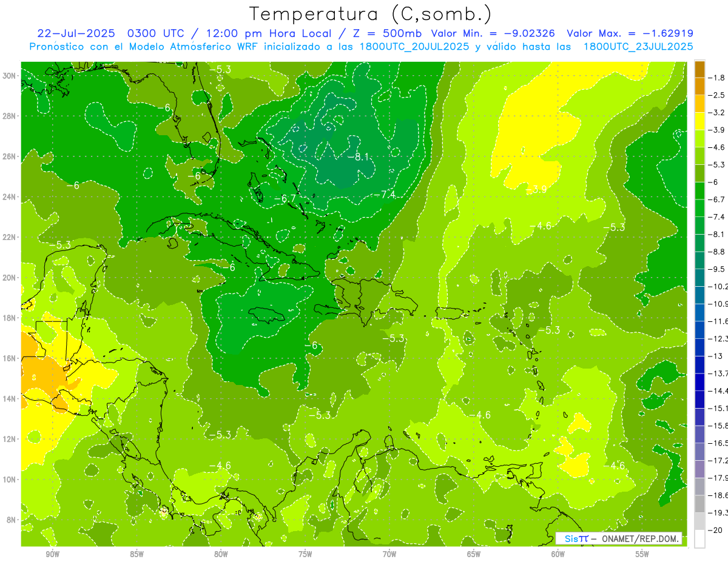
Task: Click the '55W' longitude axis label
Action: pyautogui.click(x=642, y=555)
